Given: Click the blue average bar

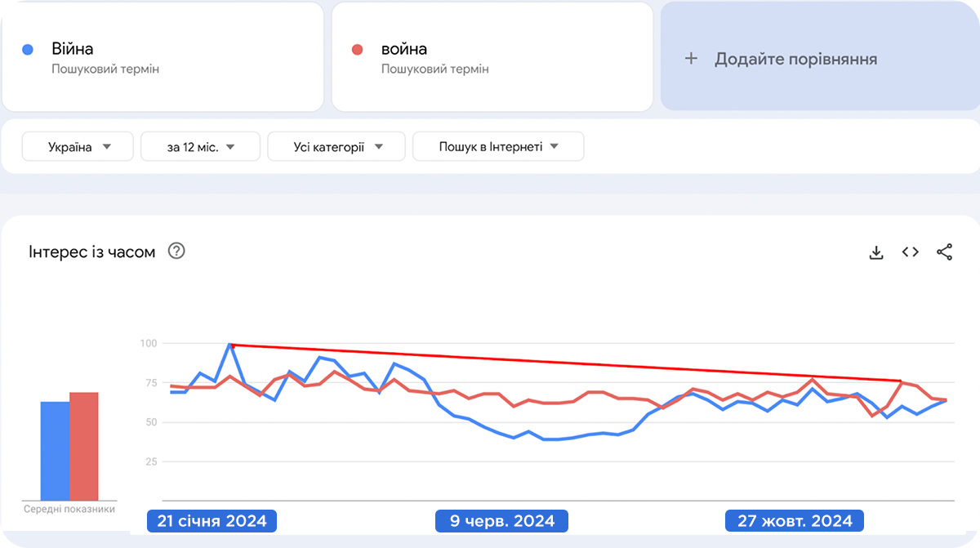Looking at the screenshot, I should 55,451.
